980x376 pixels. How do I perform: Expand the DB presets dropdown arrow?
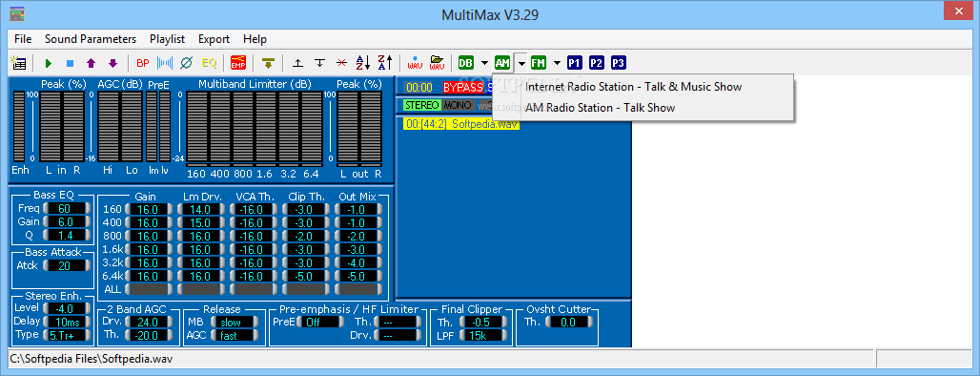tap(484, 63)
